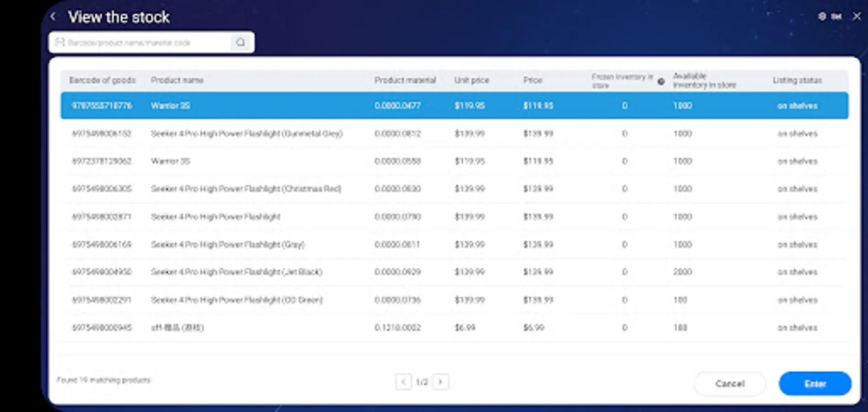Click the back arrow beside View the stock
The width and height of the screenshot is (868, 412).
(x=54, y=16)
